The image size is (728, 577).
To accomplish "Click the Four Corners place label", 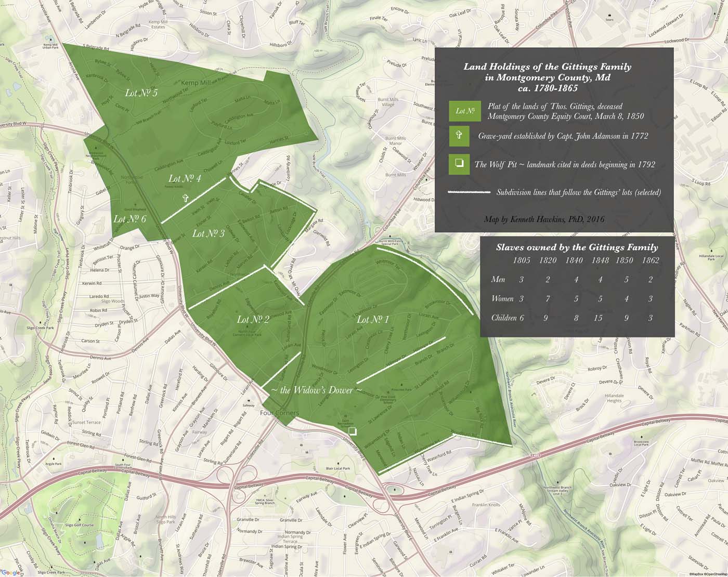I will click(x=279, y=413).
